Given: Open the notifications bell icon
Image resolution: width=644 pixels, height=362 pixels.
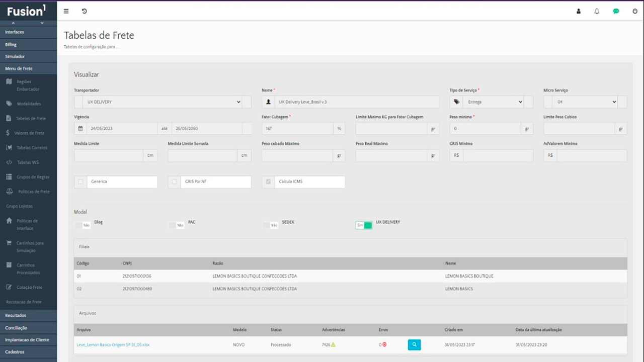Looking at the screenshot, I should click(x=597, y=11).
